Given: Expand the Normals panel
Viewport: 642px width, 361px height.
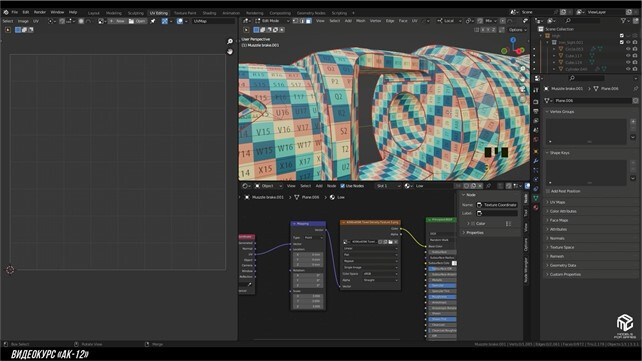Looking at the screenshot, I should click(557, 238).
